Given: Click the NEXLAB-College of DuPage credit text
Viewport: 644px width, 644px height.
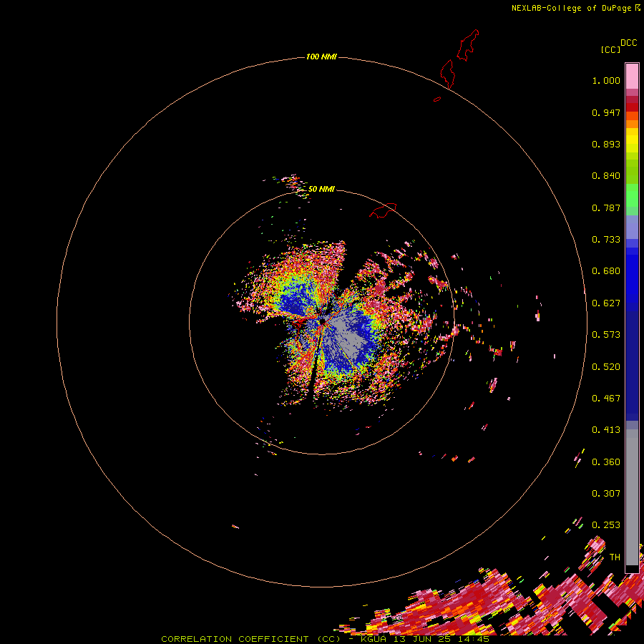Looking at the screenshot, I should point(571,8).
